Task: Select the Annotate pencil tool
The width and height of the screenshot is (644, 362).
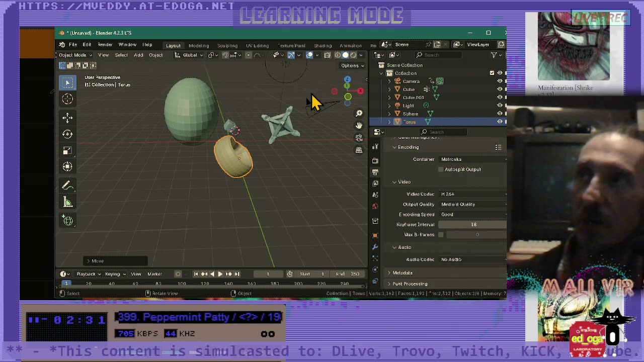Action: pyautogui.click(x=67, y=186)
